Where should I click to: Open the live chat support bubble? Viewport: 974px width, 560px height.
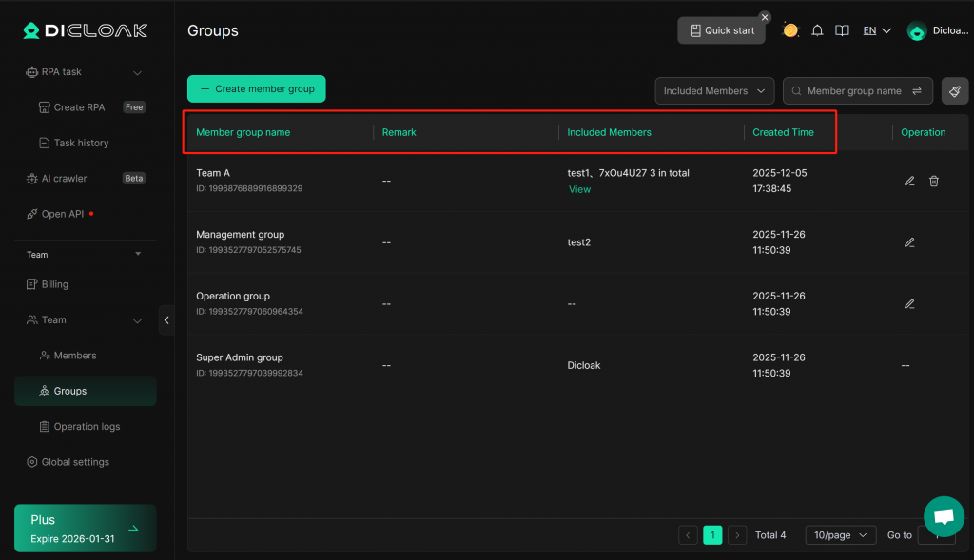click(x=944, y=517)
